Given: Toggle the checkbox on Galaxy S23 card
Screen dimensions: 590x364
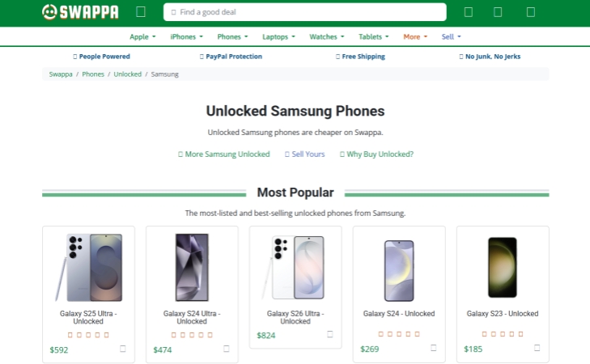Looking at the screenshot, I should (x=537, y=348).
